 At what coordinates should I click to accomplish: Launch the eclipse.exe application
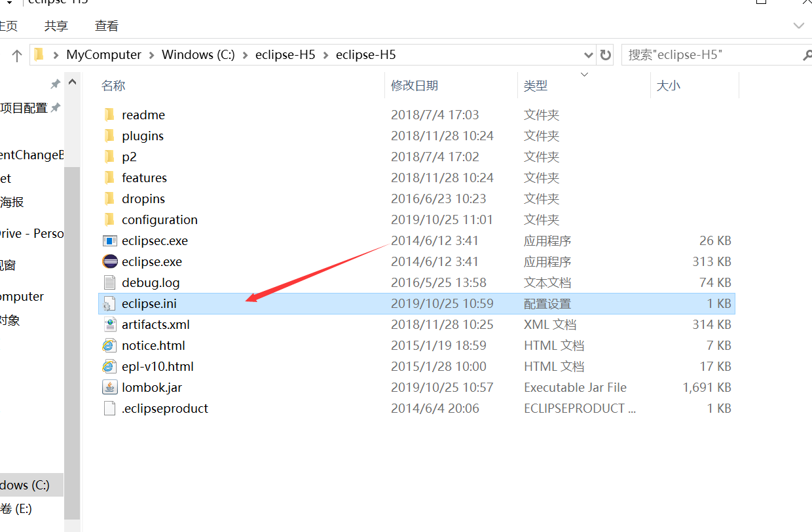[151, 261]
